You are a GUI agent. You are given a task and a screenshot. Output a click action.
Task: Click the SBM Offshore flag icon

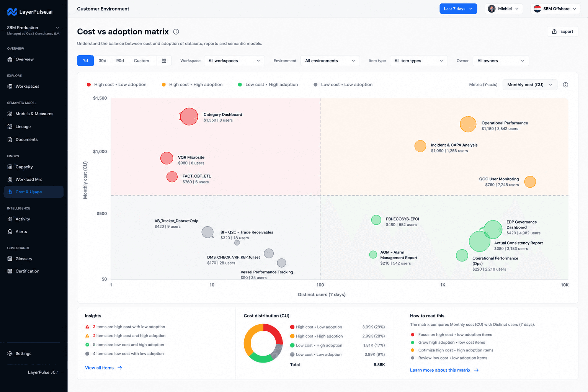click(537, 9)
